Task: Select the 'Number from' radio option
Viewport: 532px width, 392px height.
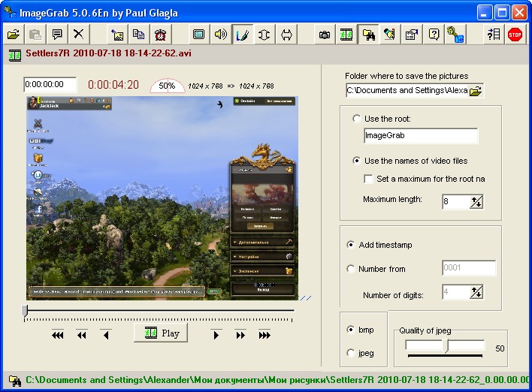Action: (x=351, y=269)
